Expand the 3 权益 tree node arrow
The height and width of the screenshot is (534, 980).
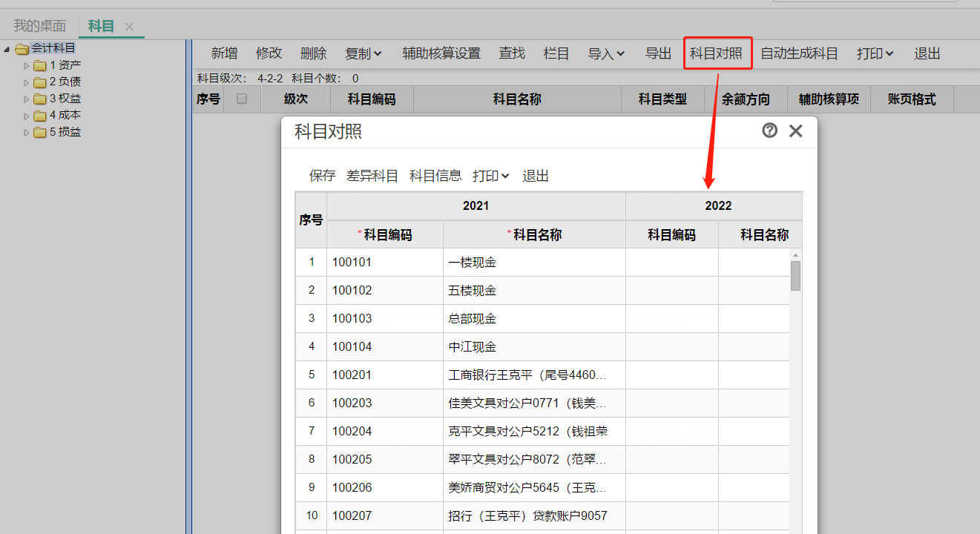point(27,99)
